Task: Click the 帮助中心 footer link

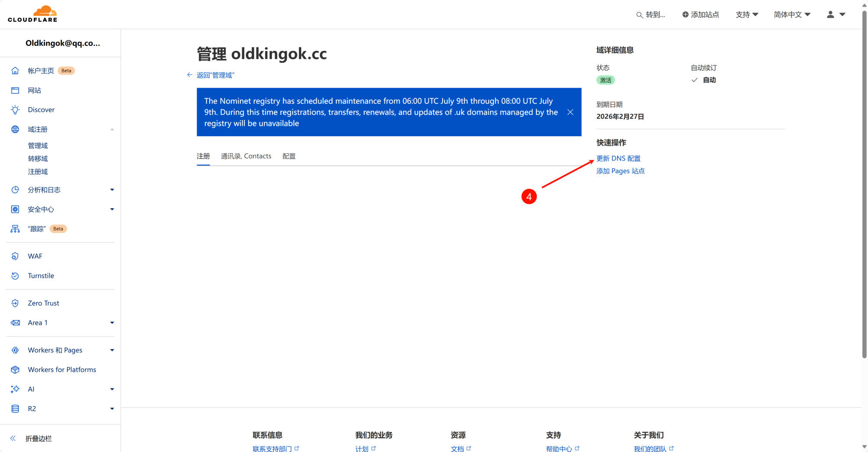Action: coord(559,449)
